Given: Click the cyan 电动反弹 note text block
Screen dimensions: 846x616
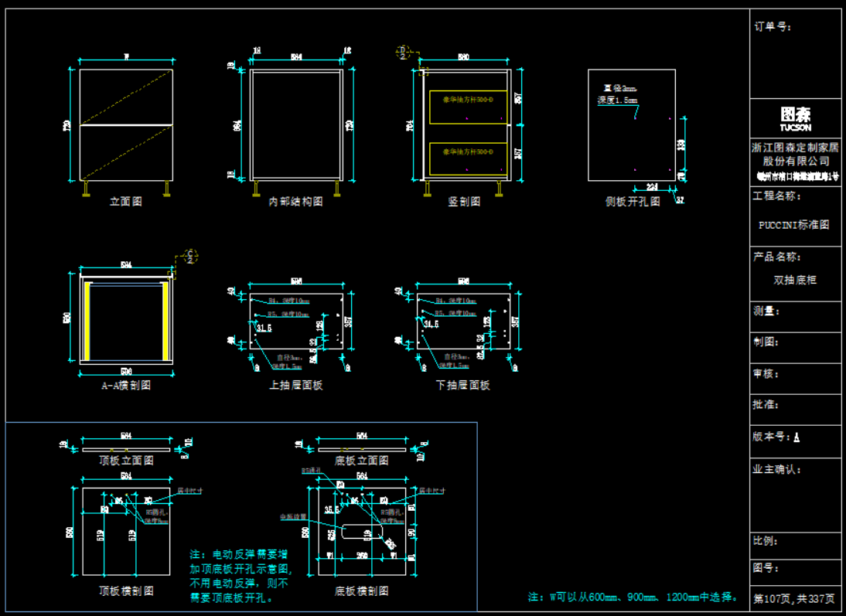Looking at the screenshot, I should click(x=240, y=577).
